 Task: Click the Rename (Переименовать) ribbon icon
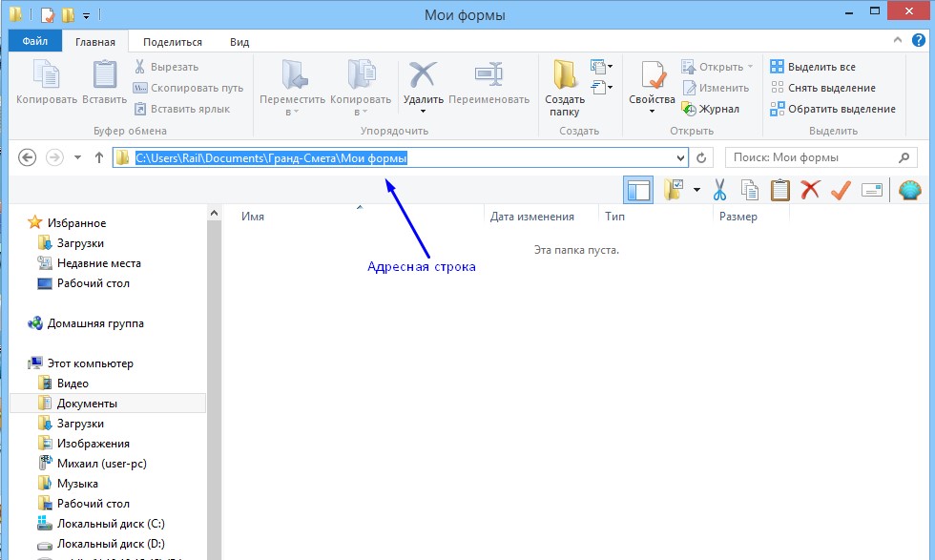pos(488,74)
